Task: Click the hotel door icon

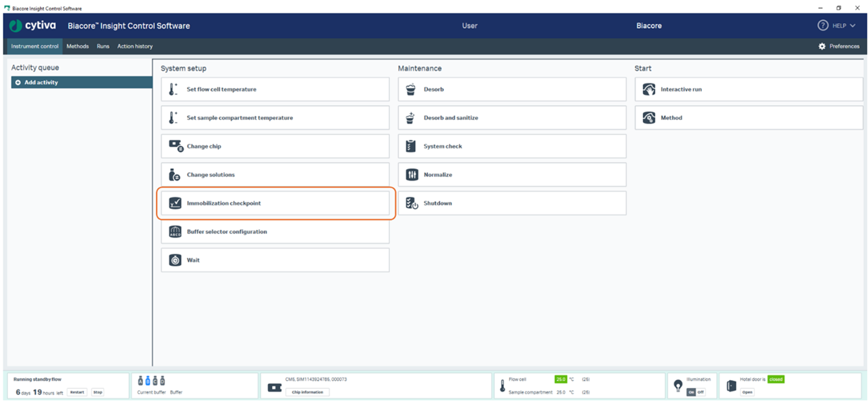Action: tap(731, 385)
